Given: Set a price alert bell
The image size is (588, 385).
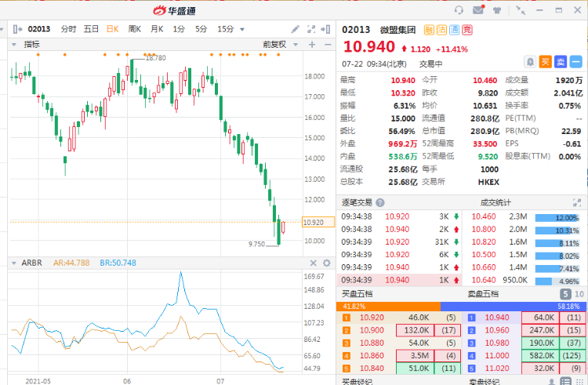Looking at the screenshot, I should click(x=530, y=62).
